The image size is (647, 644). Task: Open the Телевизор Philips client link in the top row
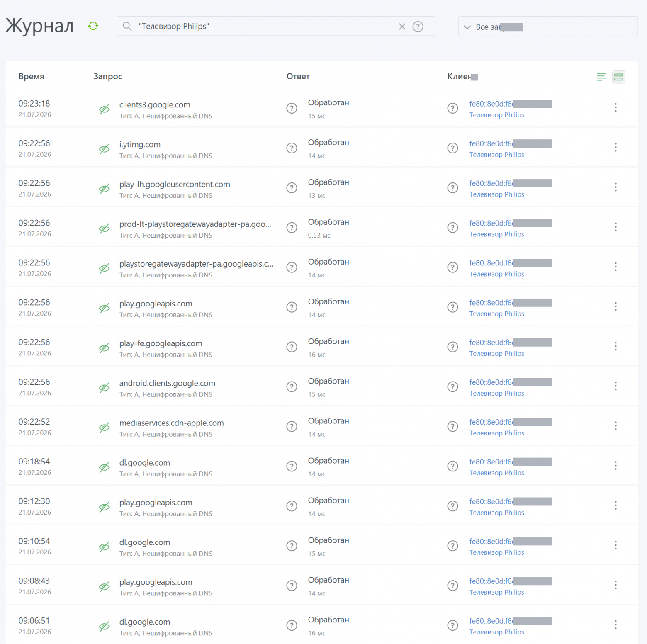[x=496, y=115]
